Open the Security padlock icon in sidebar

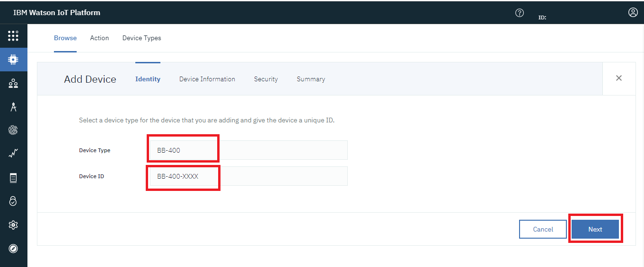point(13,201)
